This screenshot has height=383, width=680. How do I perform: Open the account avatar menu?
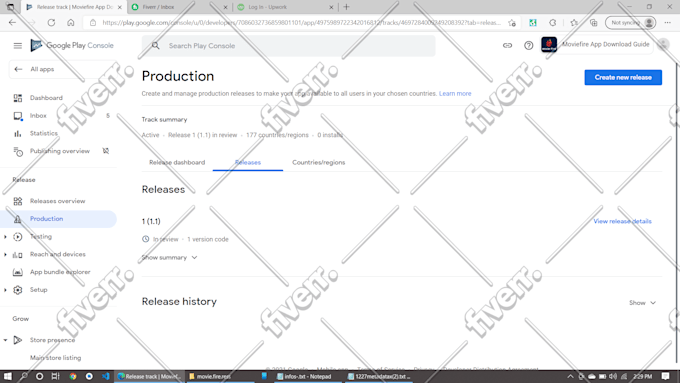(x=663, y=44)
